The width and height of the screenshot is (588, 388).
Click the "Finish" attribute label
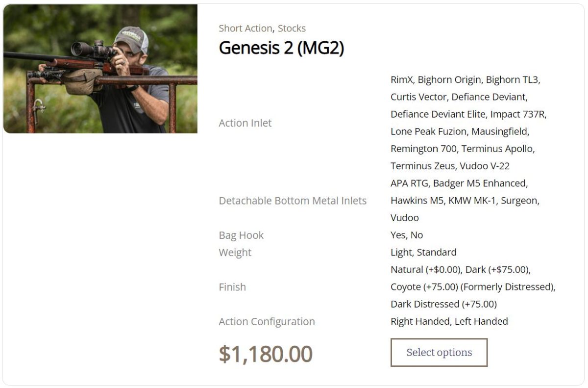point(232,287)
